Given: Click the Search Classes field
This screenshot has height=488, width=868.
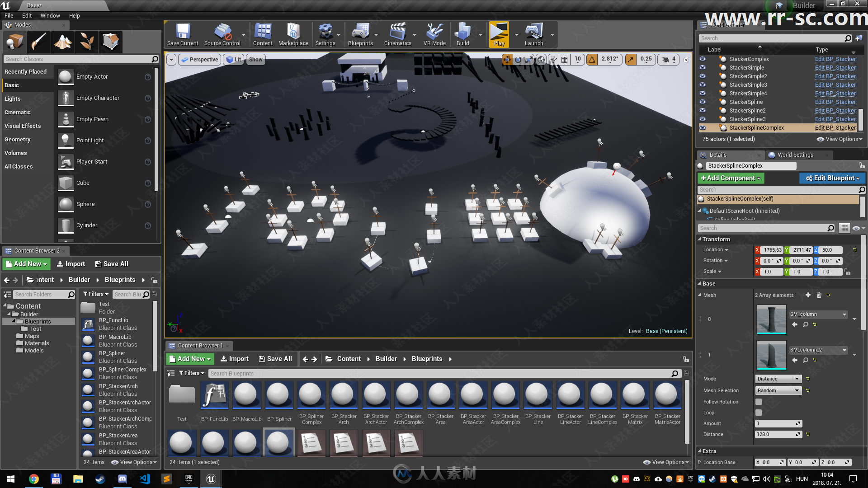Looking at the screenshot, I should 81,59.
